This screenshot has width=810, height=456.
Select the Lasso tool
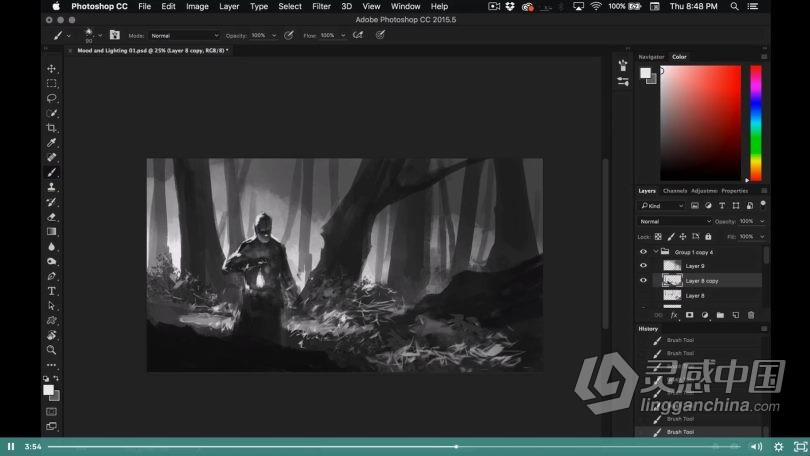tap(51, 98)
